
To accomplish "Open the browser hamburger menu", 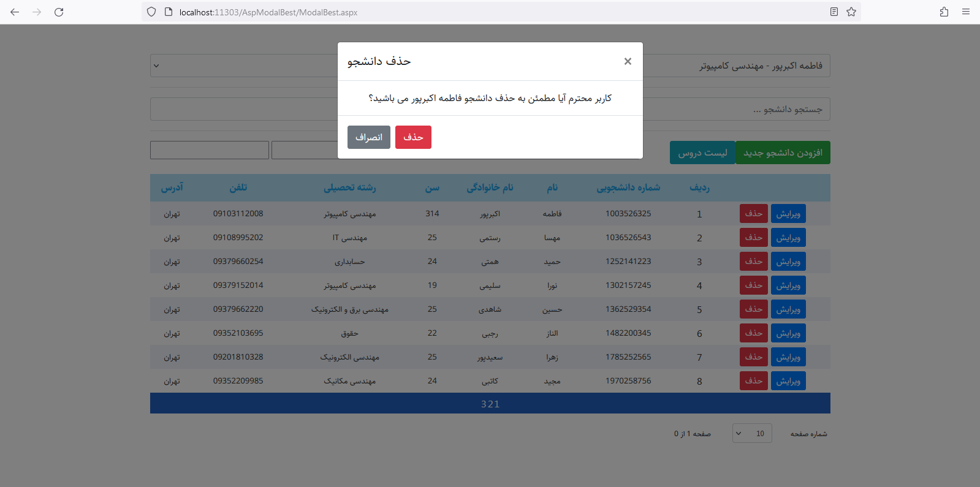I will click(966, 12).
